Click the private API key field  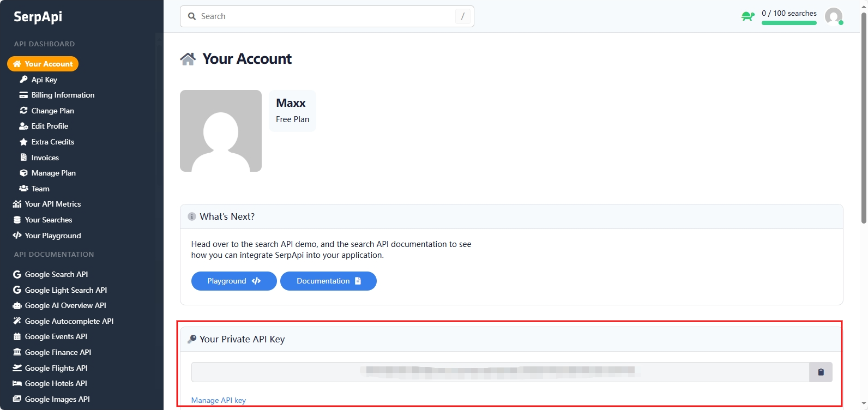(x=500, y=372)
